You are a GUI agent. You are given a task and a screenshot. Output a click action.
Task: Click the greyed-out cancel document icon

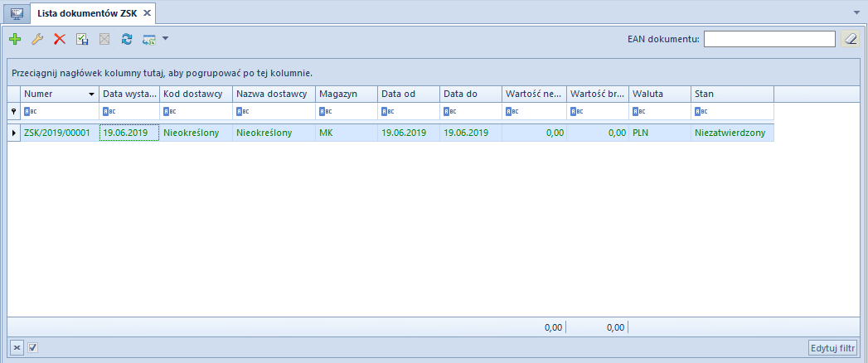[104, 39]
